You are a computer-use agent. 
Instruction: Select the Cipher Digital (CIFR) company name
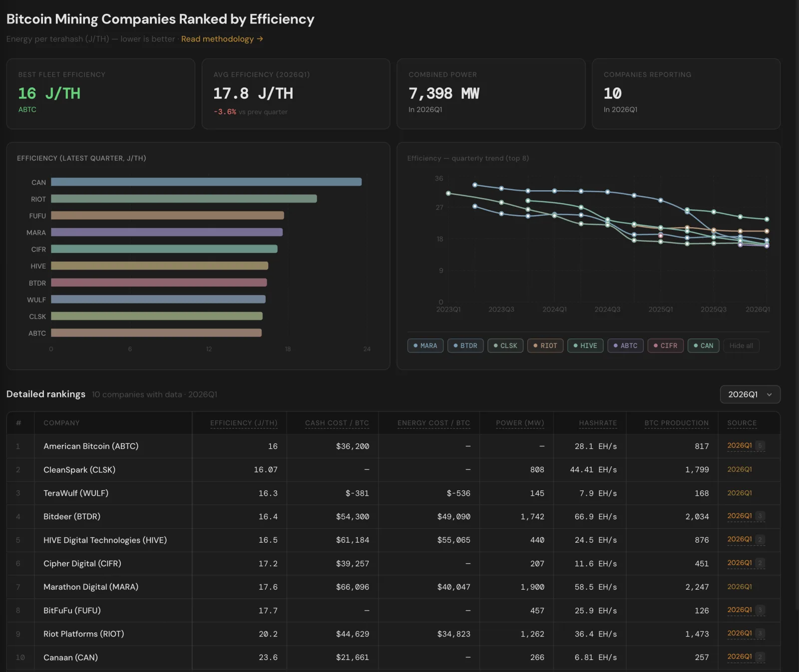tap(82, 564)
